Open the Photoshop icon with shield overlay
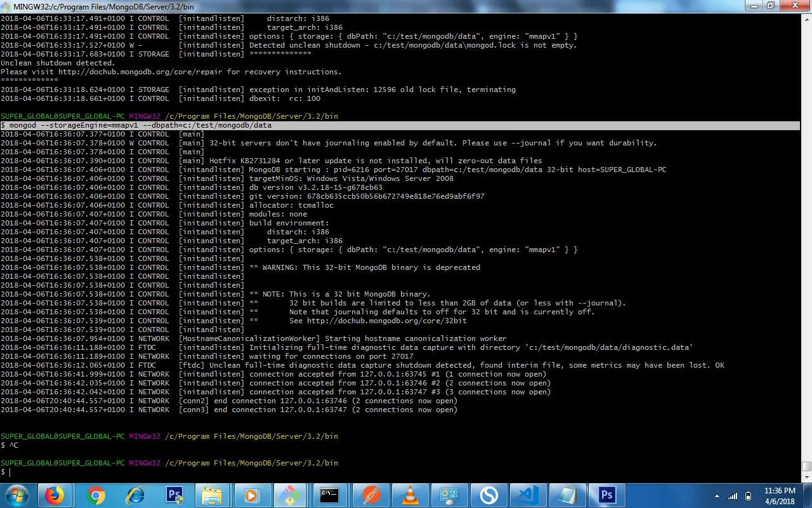 174,495
